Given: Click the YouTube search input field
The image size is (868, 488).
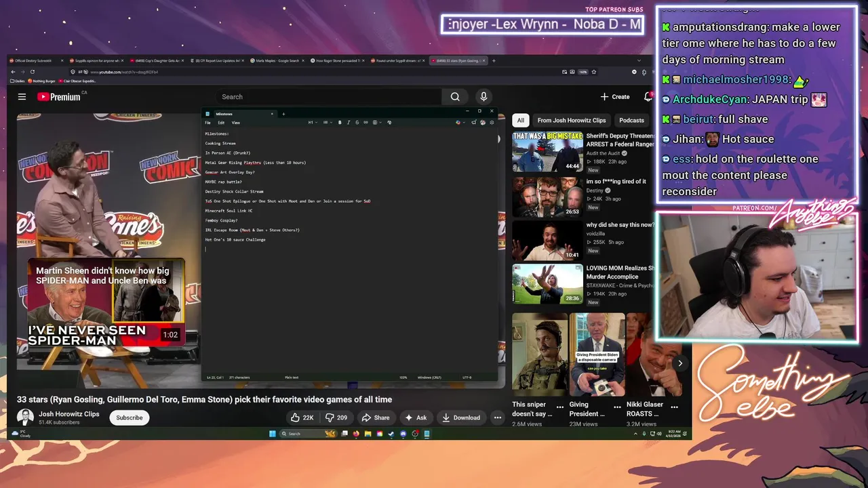Looking at the screenshot, I should (329, 97).
